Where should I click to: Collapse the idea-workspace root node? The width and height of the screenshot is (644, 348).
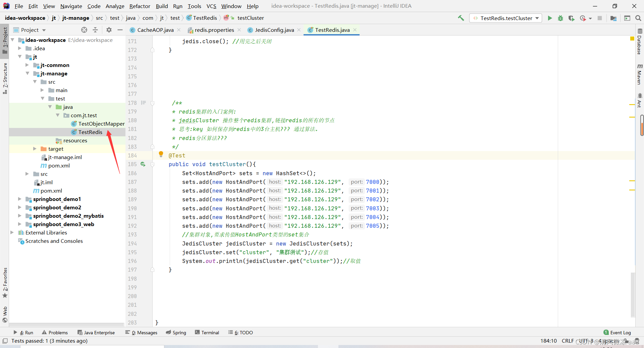[x=12, y=40]
